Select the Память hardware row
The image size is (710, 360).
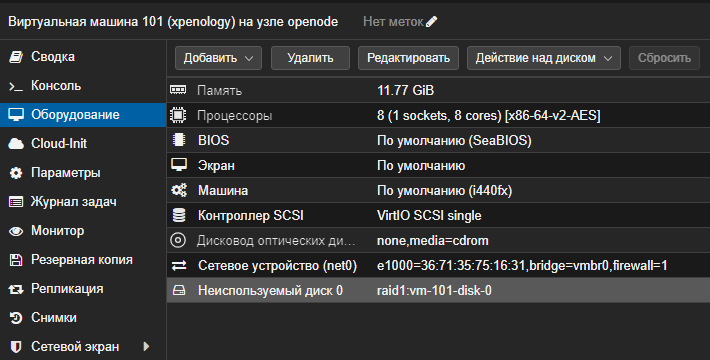(438, 91)
